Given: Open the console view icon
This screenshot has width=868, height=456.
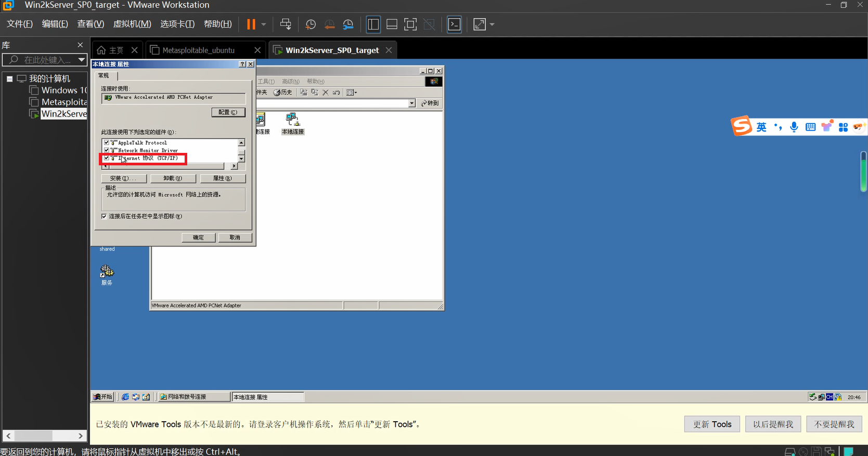Looking at the screenshot, I should coord(455,24).
